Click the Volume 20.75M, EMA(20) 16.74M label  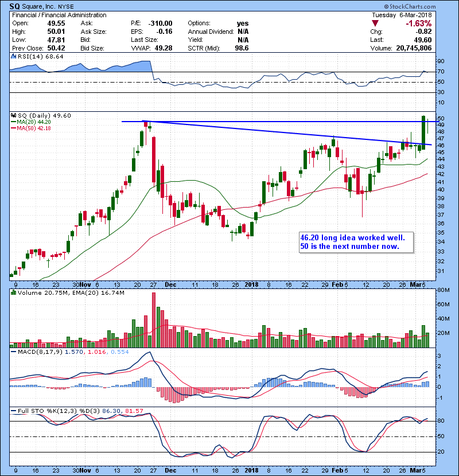click(71, 292)
